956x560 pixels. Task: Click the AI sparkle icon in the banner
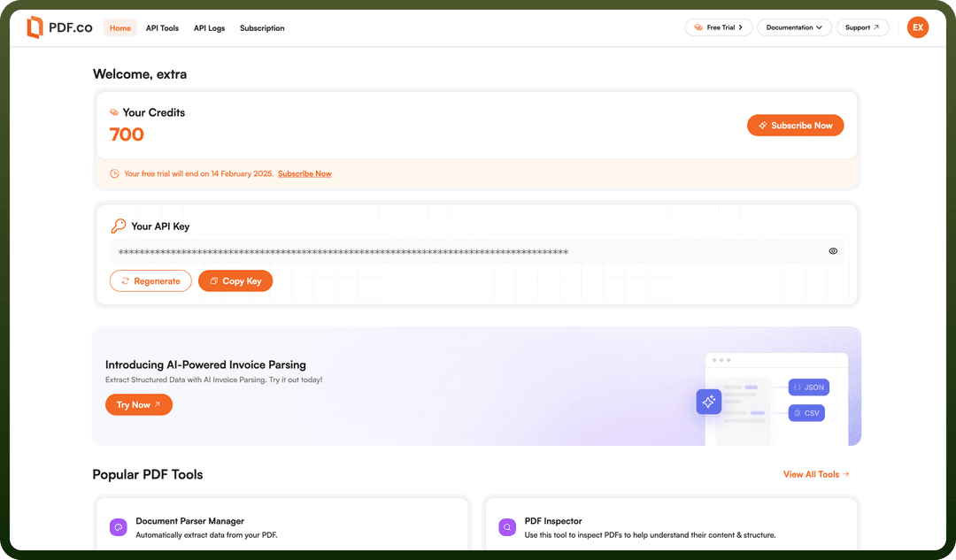pyautogui.click(x=708, y=402)
